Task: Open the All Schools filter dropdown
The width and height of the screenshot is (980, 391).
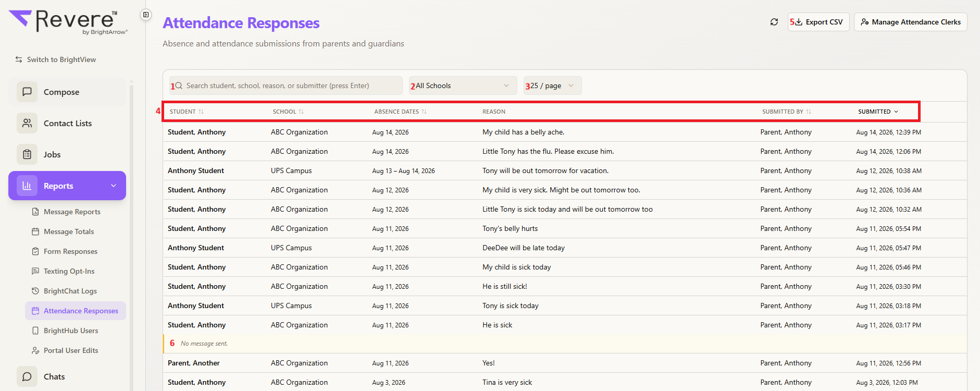Action: 463,85
